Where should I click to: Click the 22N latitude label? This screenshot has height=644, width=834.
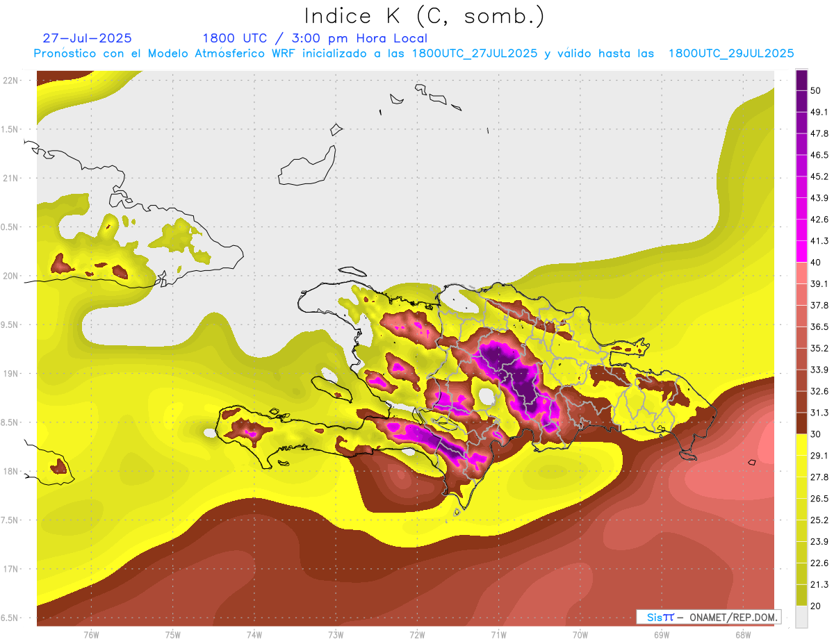[x=12, y=80]
